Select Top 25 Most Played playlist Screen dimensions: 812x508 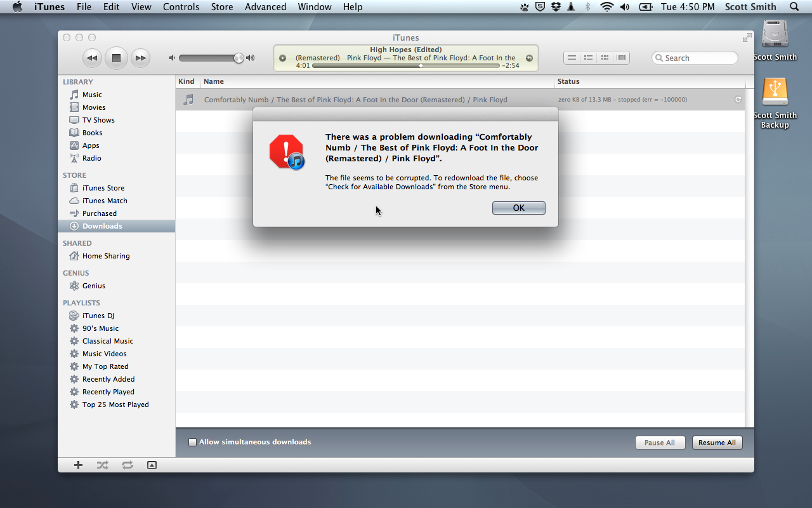tap(116, 404)
